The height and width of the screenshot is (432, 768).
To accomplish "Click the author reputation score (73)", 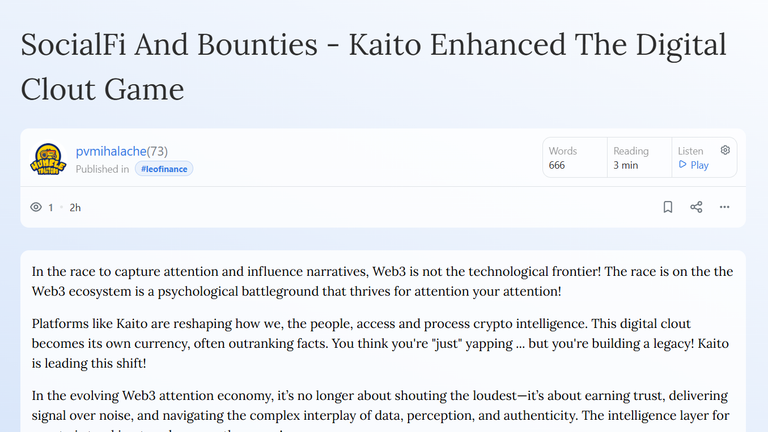I will [157, 151].
